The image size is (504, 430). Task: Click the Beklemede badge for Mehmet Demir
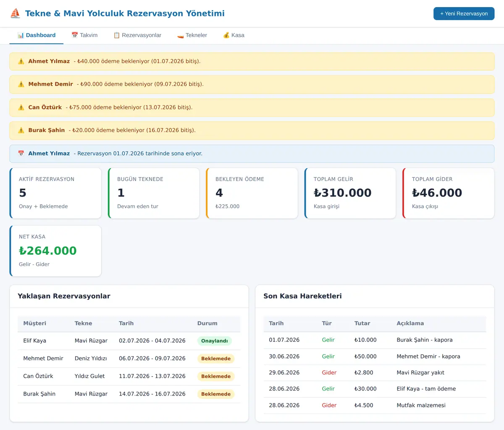click(216, 359)
